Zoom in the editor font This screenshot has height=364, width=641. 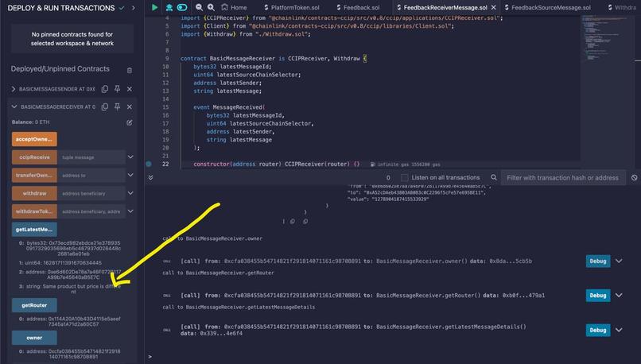pos(211,7)
